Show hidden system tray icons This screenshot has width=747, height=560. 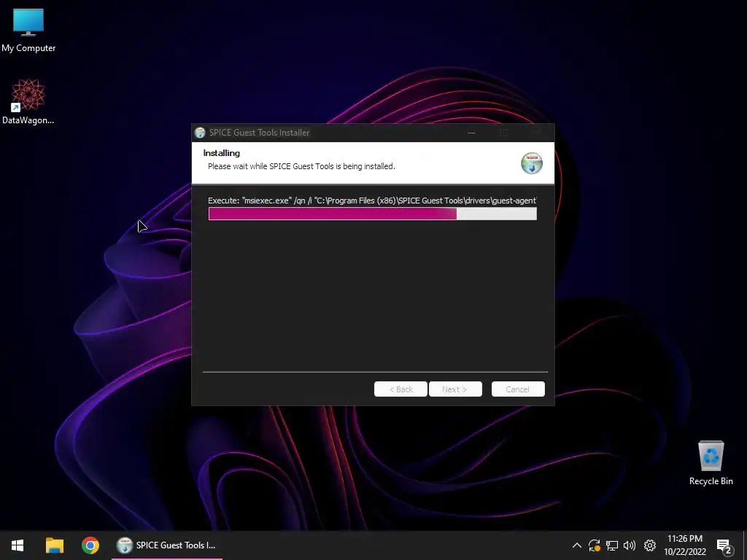(576, 545)
